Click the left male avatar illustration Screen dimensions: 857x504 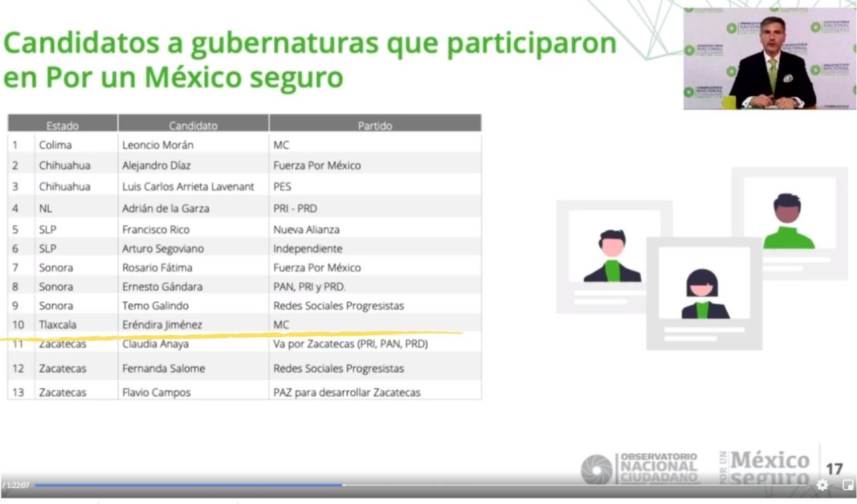tap(612, 256)
